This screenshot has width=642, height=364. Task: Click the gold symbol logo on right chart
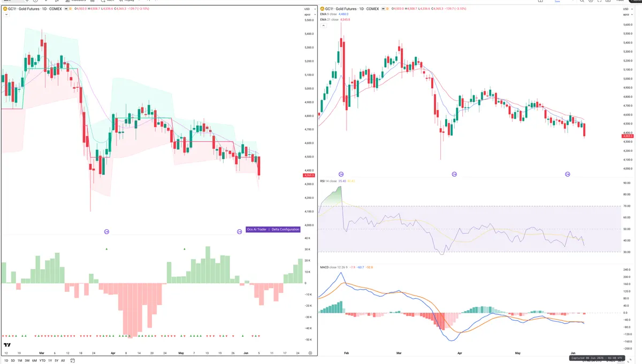click(x=322, y=9)
